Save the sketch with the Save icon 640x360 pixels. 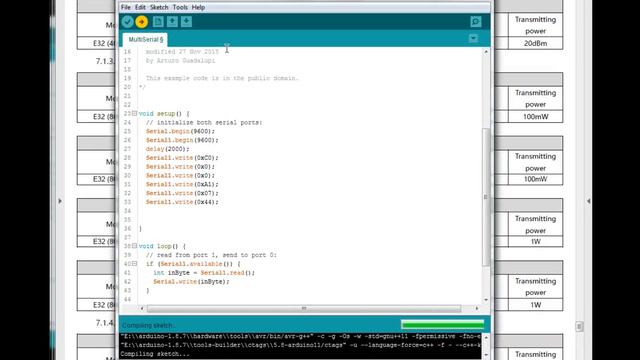click(x=187, y=22)
